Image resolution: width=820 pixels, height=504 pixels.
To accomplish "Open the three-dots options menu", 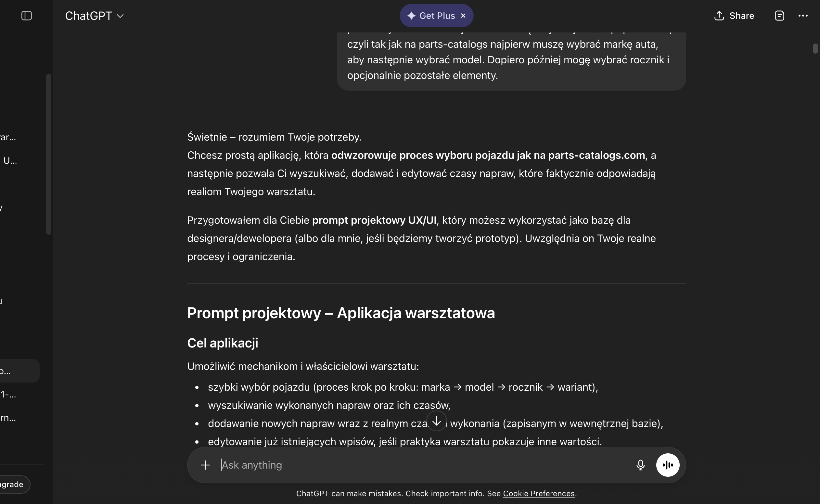I will pyautogui.click(x=803, y=16).
